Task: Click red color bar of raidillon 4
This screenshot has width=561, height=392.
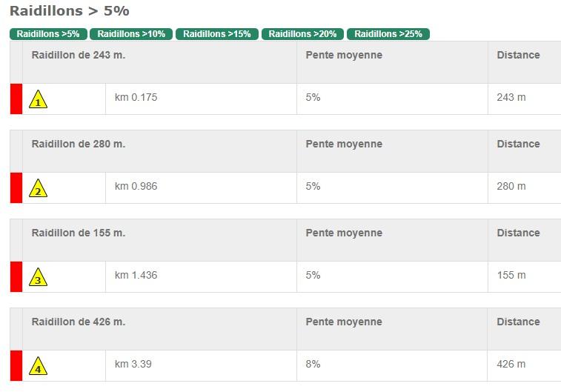Action: click(x=16, y=365)
